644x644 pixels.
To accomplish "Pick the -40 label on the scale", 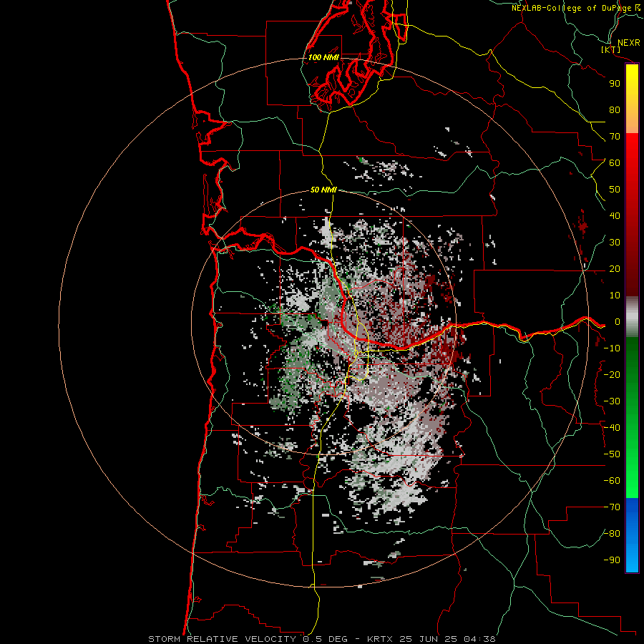I will [x=612, y=428].
